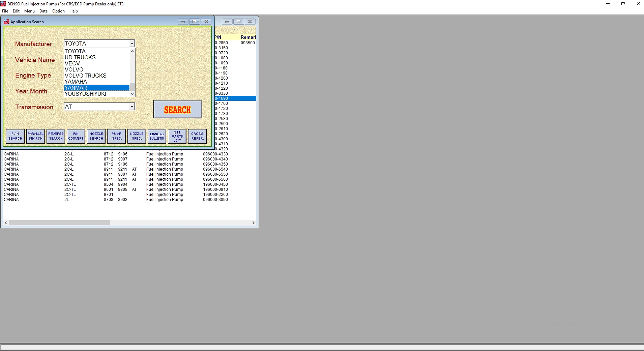Open MANUAL/BULLETIN
The height and width of the screenshot is (351, 644).
click(157, 136)
